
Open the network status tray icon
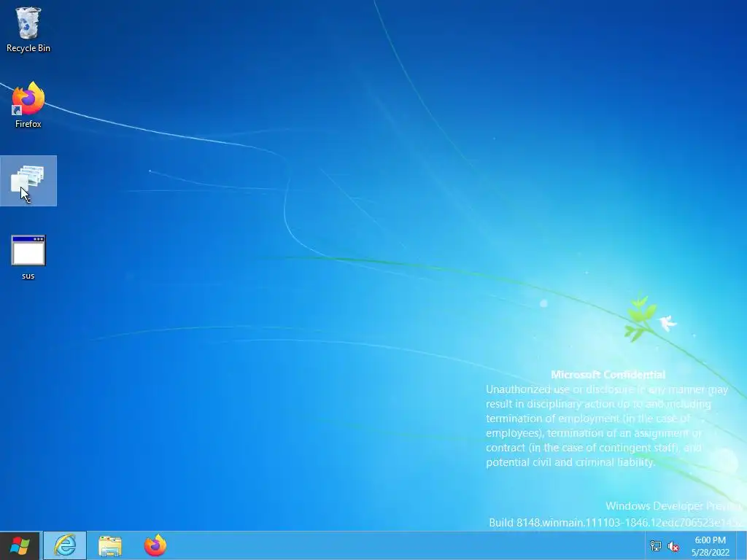tap(656, 546)
